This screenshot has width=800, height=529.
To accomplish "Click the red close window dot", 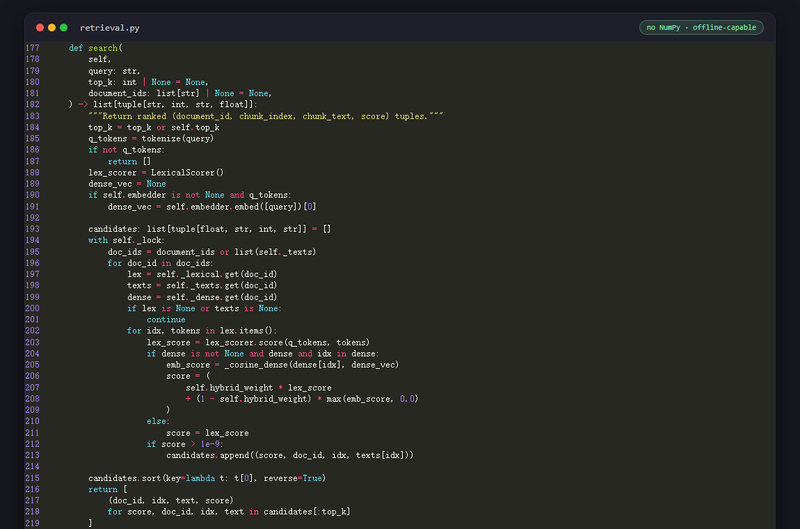I will pos(40,28).
